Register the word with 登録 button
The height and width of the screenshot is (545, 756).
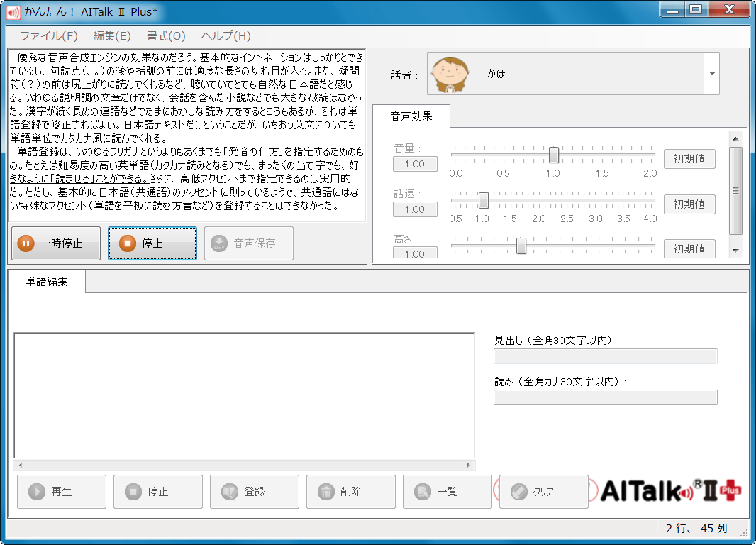point(255,492)
